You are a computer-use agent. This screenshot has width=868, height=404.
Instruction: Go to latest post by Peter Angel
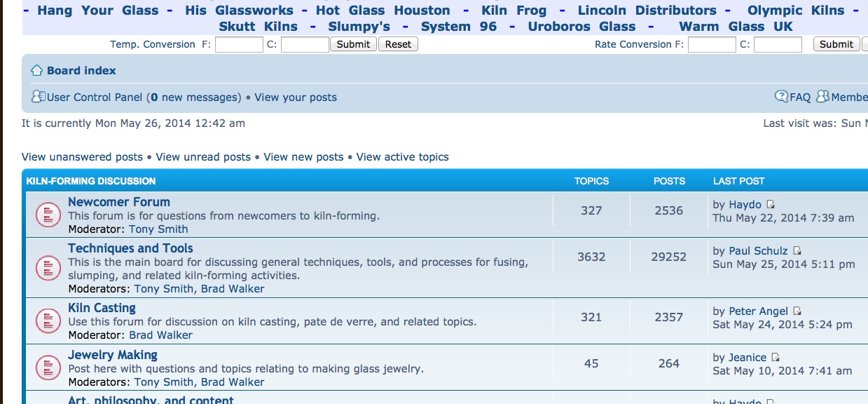tap(797, 311)
